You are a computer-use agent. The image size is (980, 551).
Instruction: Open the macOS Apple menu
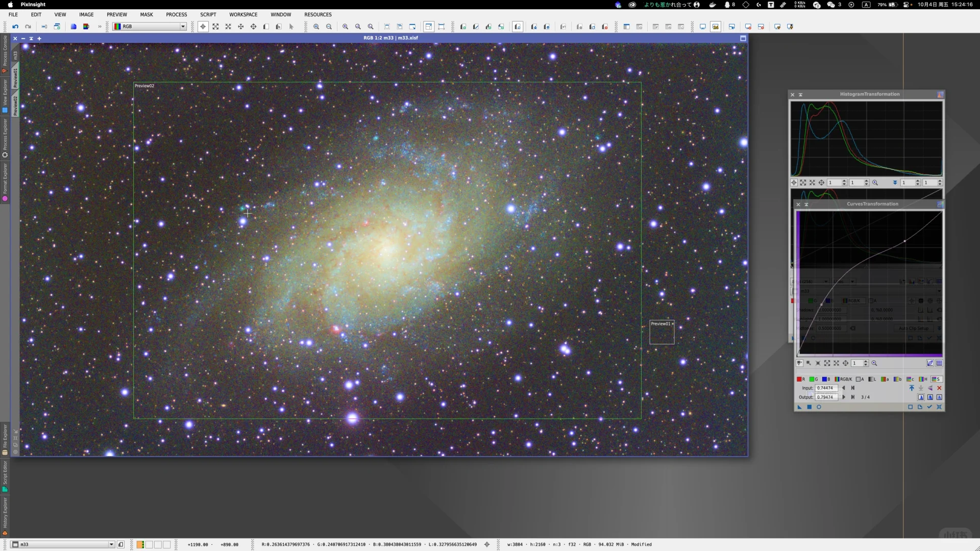click(x=10, y=5)
